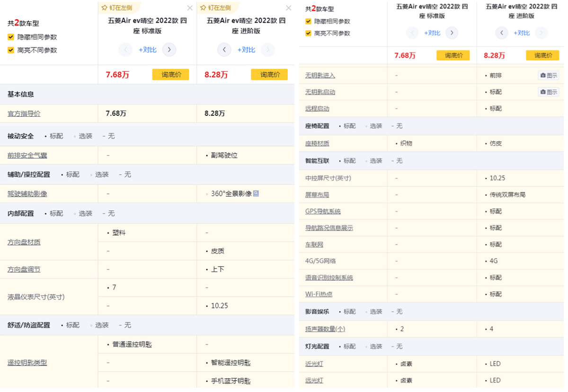Click the 普通遥控钥匙 value

pos(132,344)
